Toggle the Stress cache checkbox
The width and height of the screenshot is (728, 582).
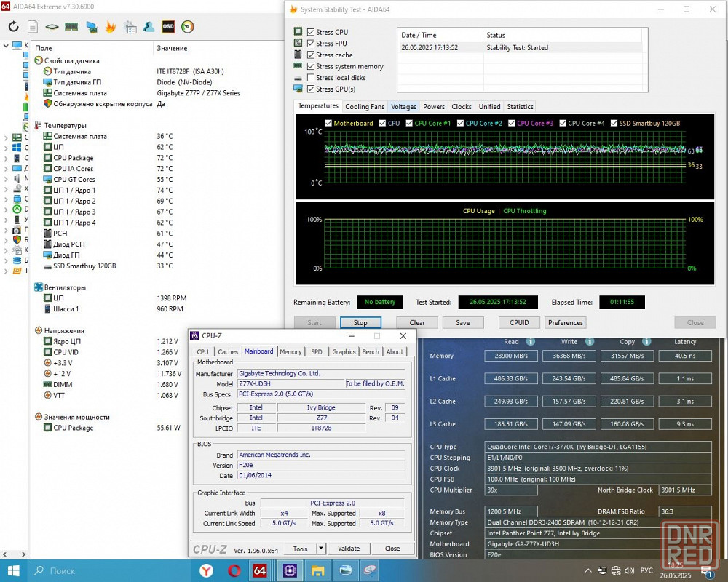(311, 55)
